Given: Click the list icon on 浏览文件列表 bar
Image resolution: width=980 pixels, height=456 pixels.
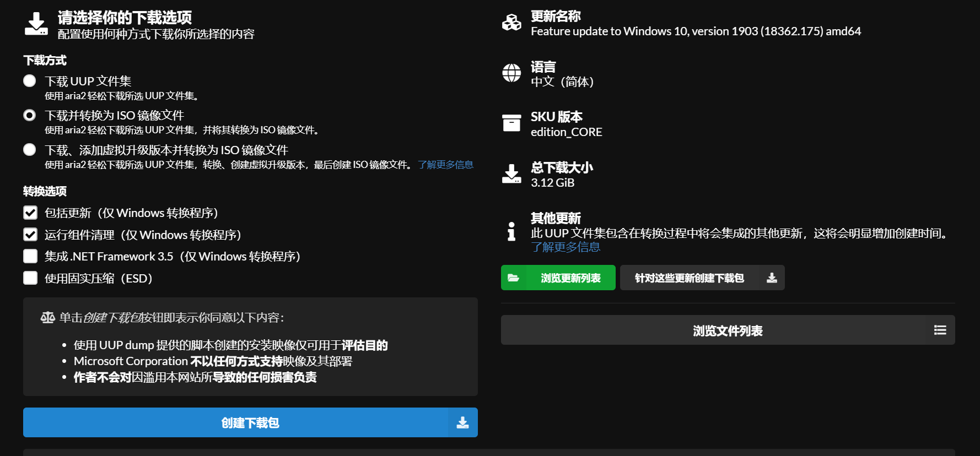Looking at the screenshot, I should pos(940,330).
